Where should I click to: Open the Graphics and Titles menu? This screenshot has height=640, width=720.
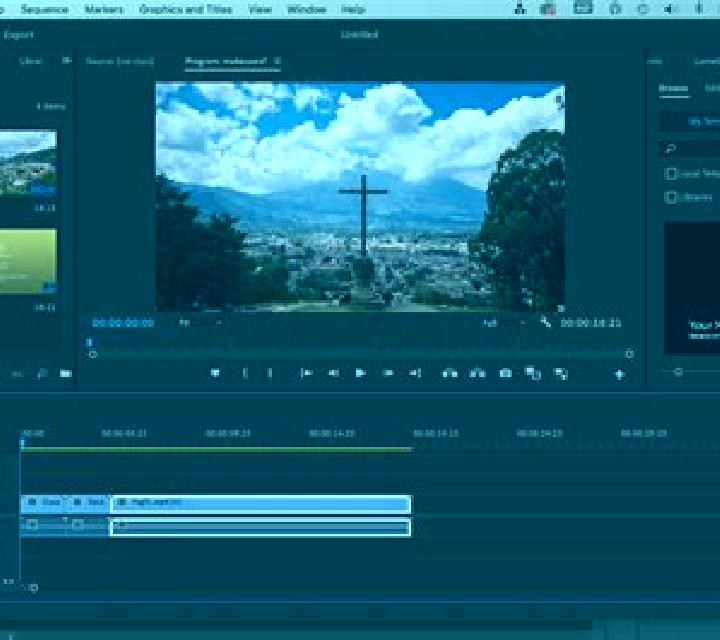[x=185, y=9]
